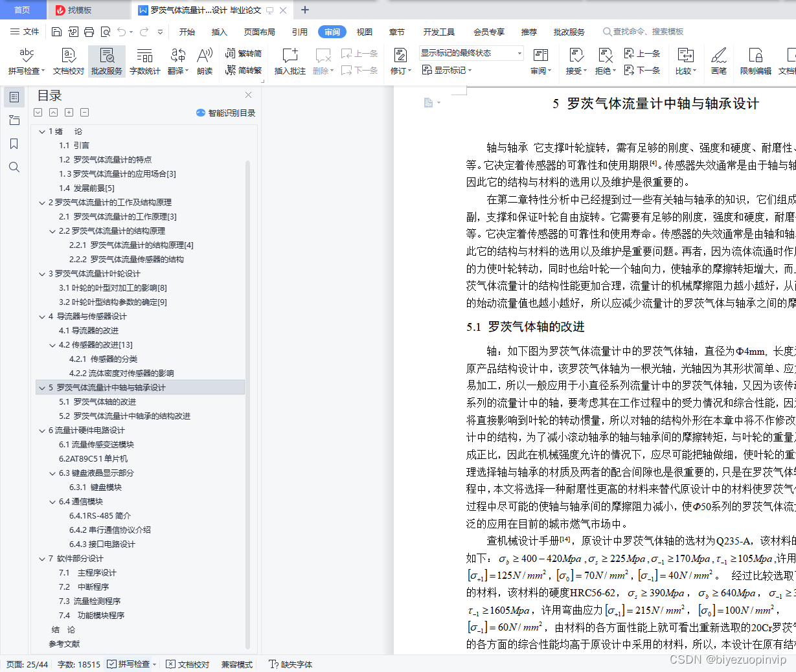Click the Redo arrow icon
The width and height of the screenshot is (796, 672).
click(144, 31)
